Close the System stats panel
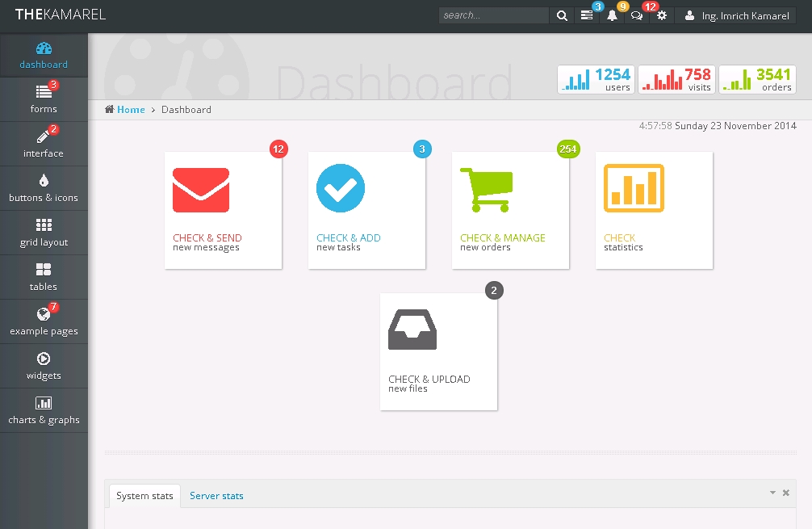This screenshot has width=812, height=529. point(786,493)
